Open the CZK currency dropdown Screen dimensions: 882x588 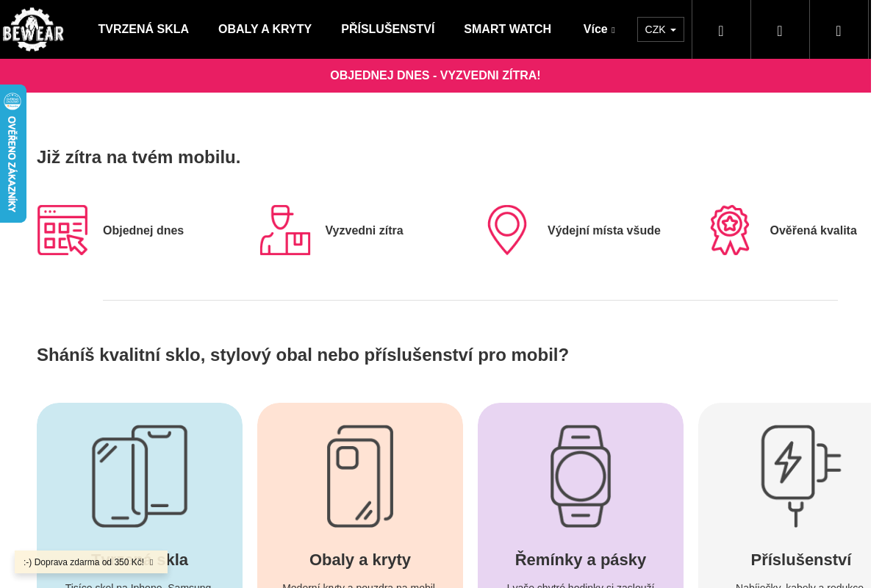coord(660,29)
